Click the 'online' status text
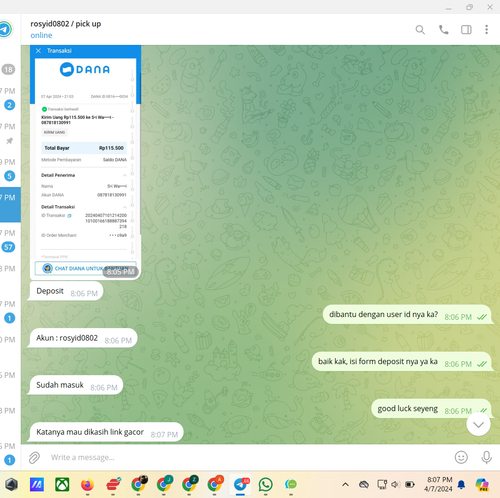The image size is (500, 498). [41, 35]
